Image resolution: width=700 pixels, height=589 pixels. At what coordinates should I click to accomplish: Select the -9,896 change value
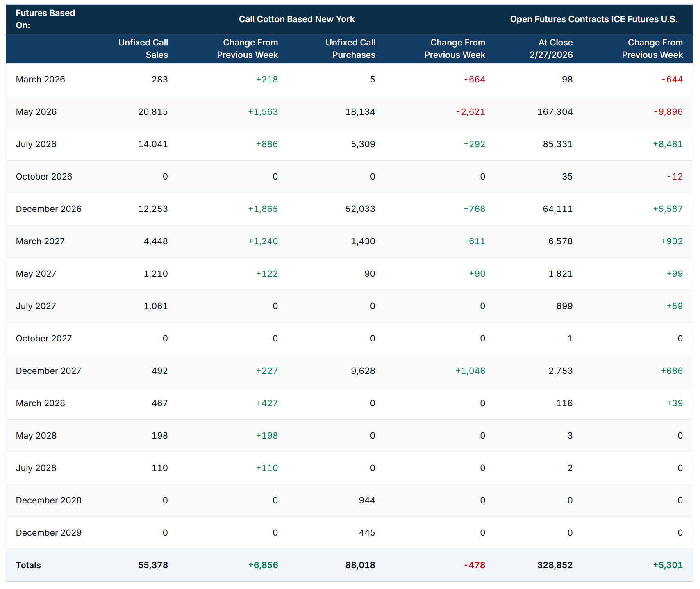pos(668,112)
